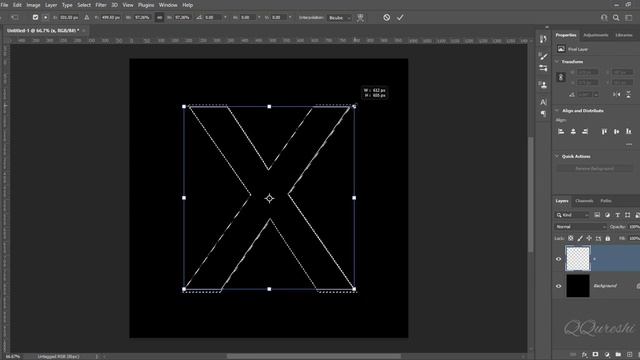Create new fill or adjustment layer button
640x360 pixels.
pyautogui.click(x=607, y=355)
